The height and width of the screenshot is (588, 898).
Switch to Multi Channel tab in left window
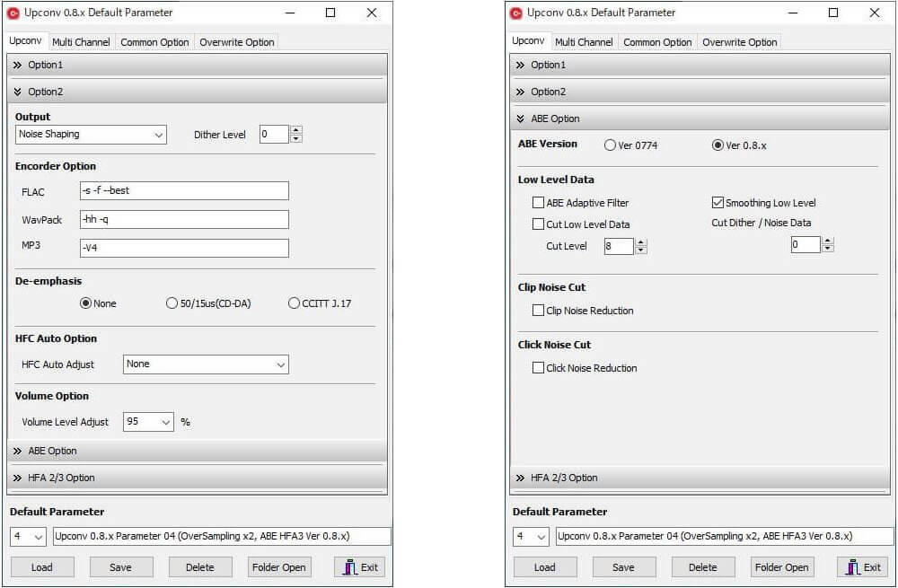(x=81, y=42)
